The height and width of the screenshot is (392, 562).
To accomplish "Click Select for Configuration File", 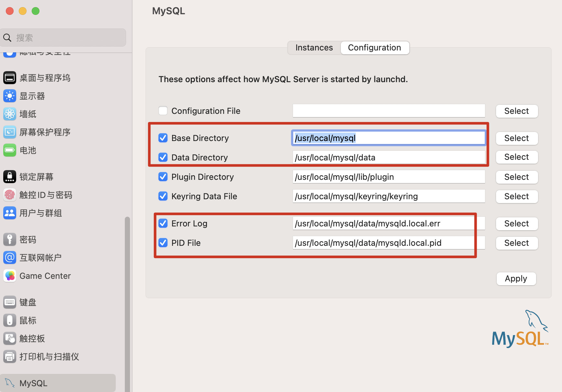I will click(517, 111).
